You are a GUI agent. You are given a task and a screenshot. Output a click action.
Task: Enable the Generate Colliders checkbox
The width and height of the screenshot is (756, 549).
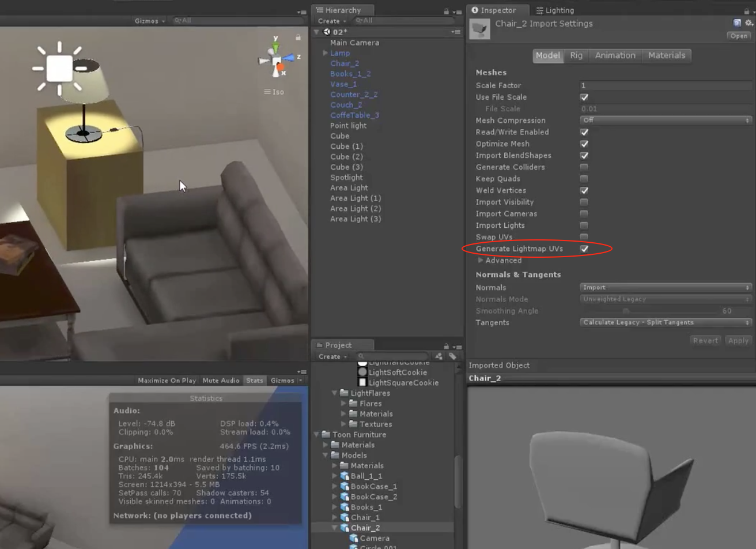pyautogui.click(x=584, y=167)
